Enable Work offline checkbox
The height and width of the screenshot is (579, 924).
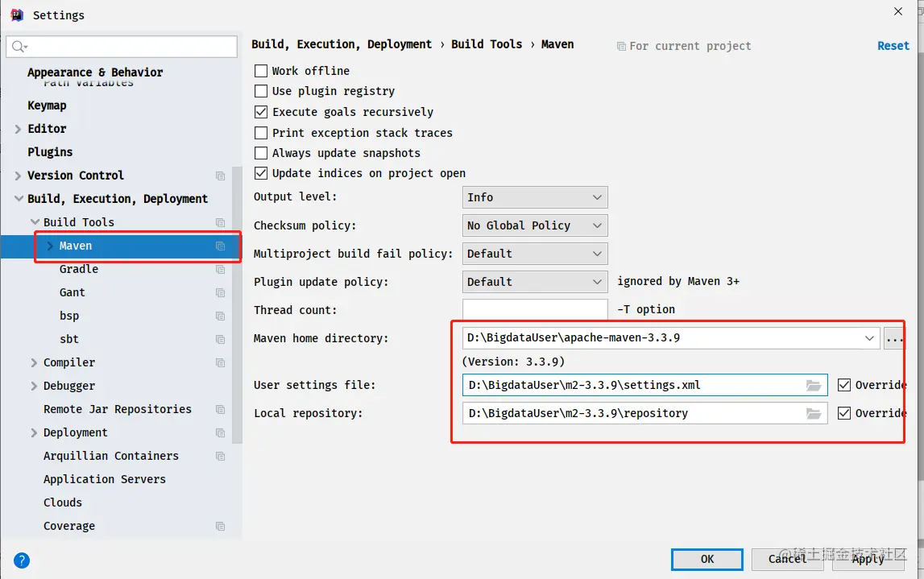260,71
